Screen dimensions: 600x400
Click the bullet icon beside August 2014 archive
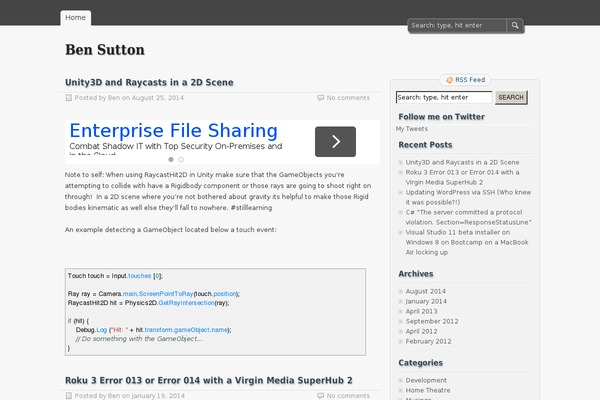pos(401,291)
